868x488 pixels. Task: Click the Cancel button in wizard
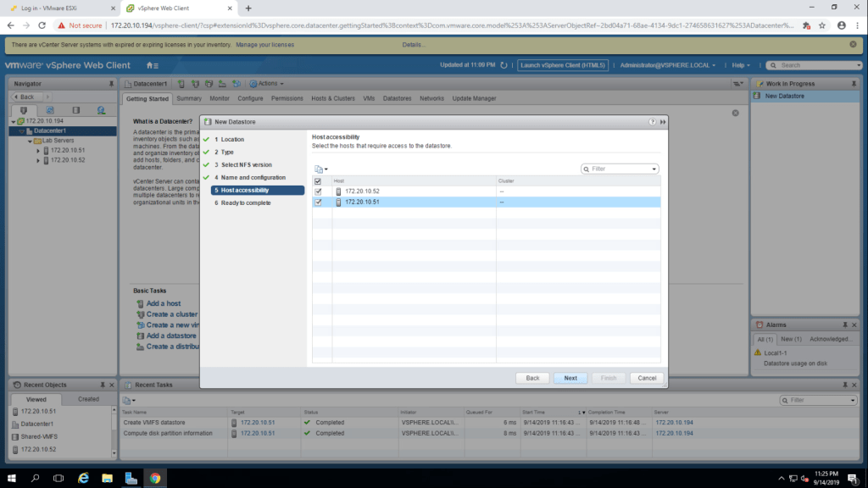point(647,378)
